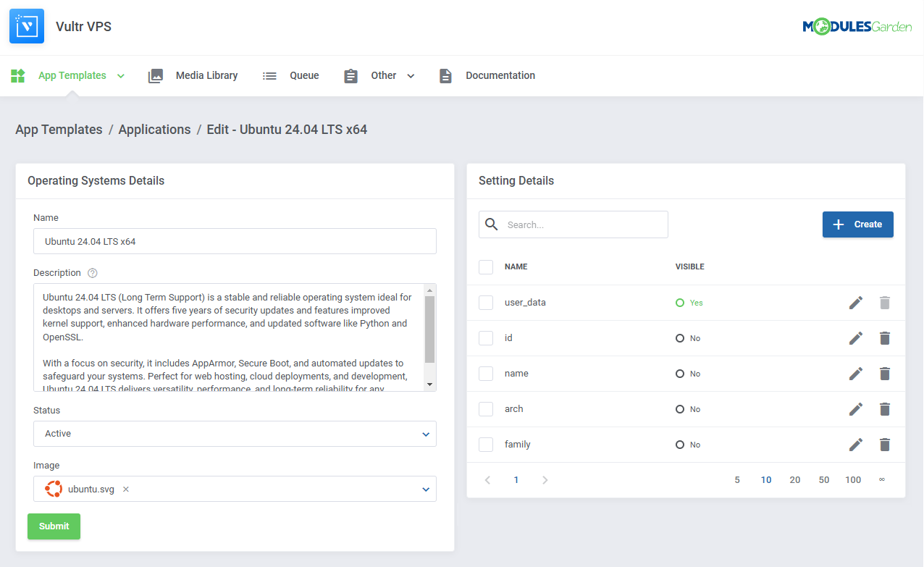Click the description help question mark icon
Screen dimensions: 924x567
tap(92, 272)
